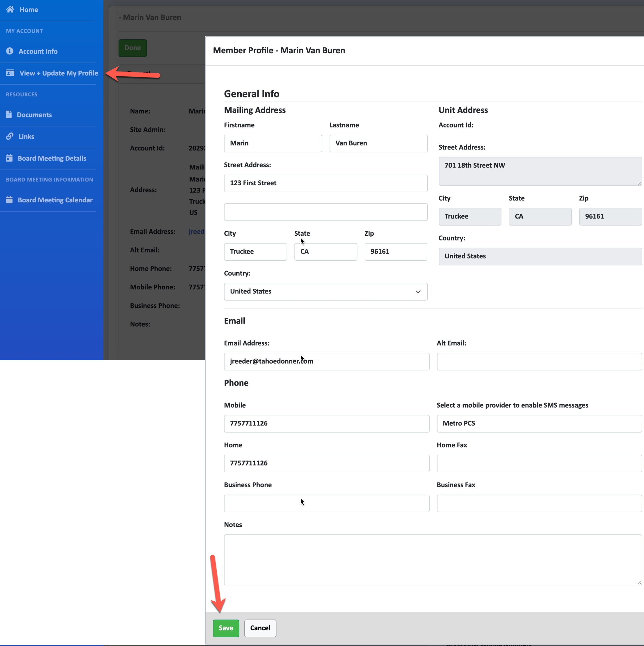This screenshot has width=644, height=646.
Task: Click Board Meeting Calendar icon
Action: [9, 200]
